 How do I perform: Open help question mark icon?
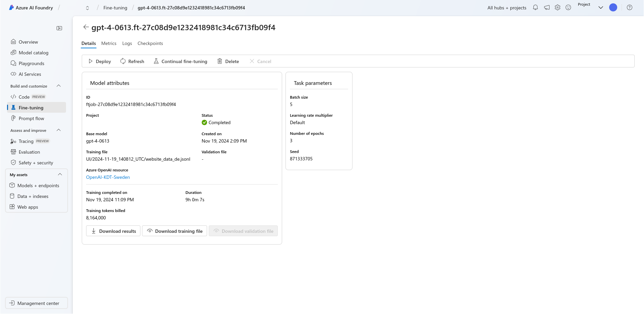click(630, 7)
